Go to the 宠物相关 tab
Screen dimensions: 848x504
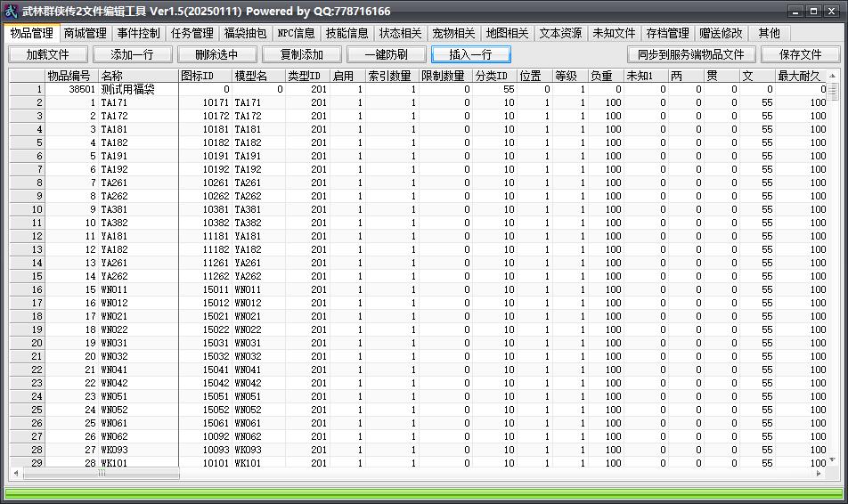453,34
